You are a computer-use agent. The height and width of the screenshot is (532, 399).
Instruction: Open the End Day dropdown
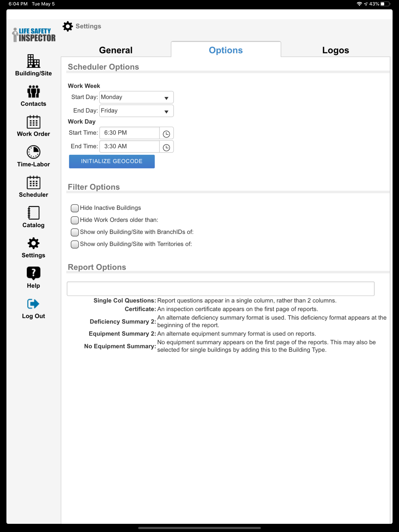coord(136,111)
